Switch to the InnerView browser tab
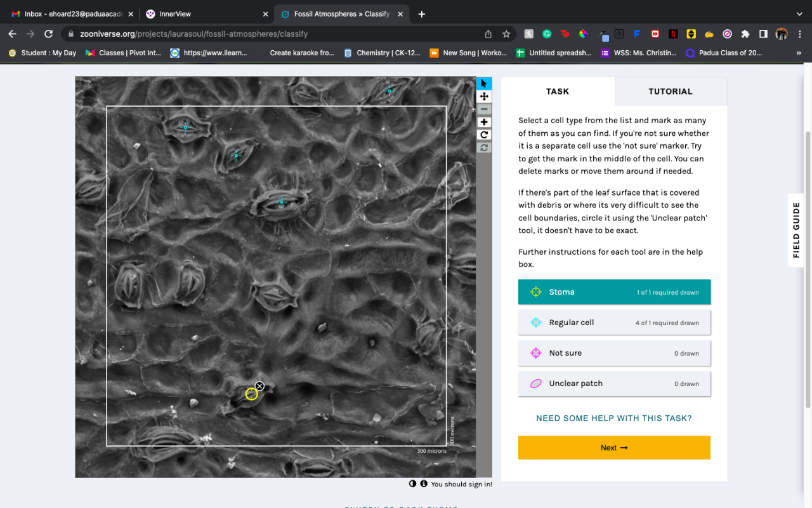Image resolution: width=812 pixels, height=508 pixels. pos(206,14)
